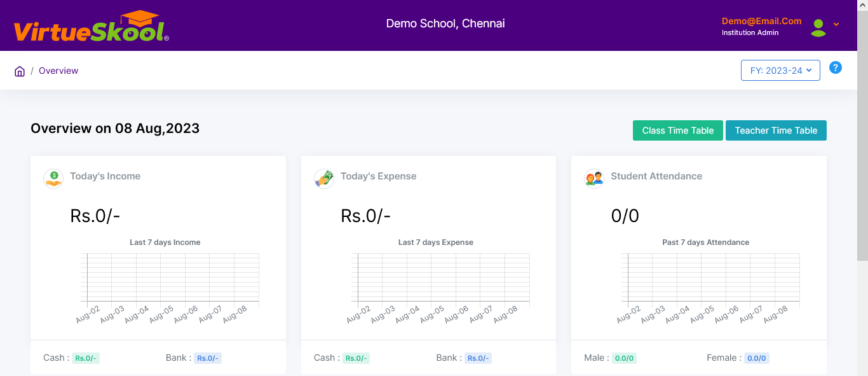The height and width of the screenshot is (376, 868).
Task: Click the Institution Admin role label
Action: coord(750,32)
